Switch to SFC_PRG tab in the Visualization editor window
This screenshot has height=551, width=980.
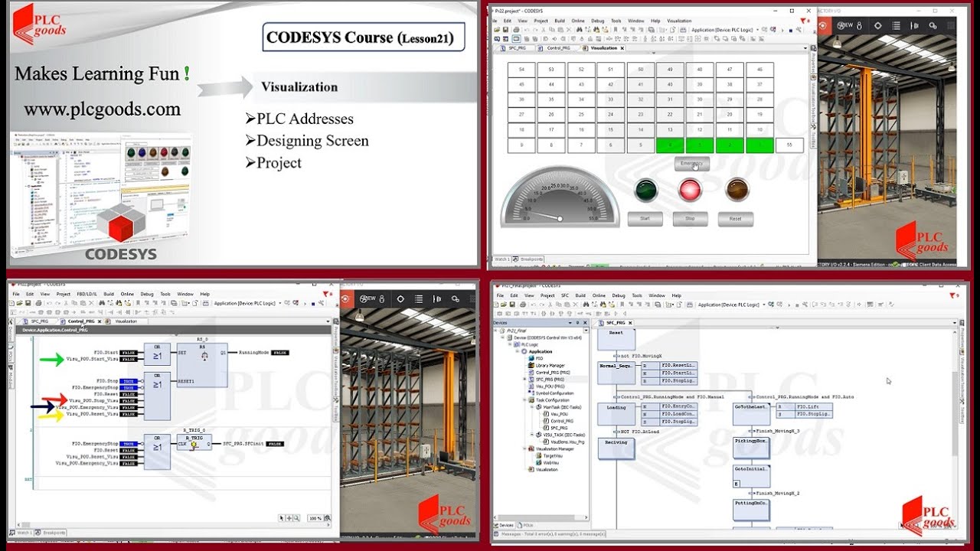pos(517,47)
